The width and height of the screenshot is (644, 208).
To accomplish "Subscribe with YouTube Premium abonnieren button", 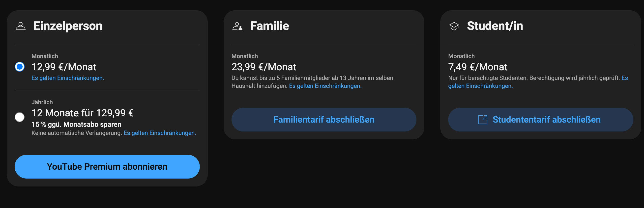I will click(107, 167).
